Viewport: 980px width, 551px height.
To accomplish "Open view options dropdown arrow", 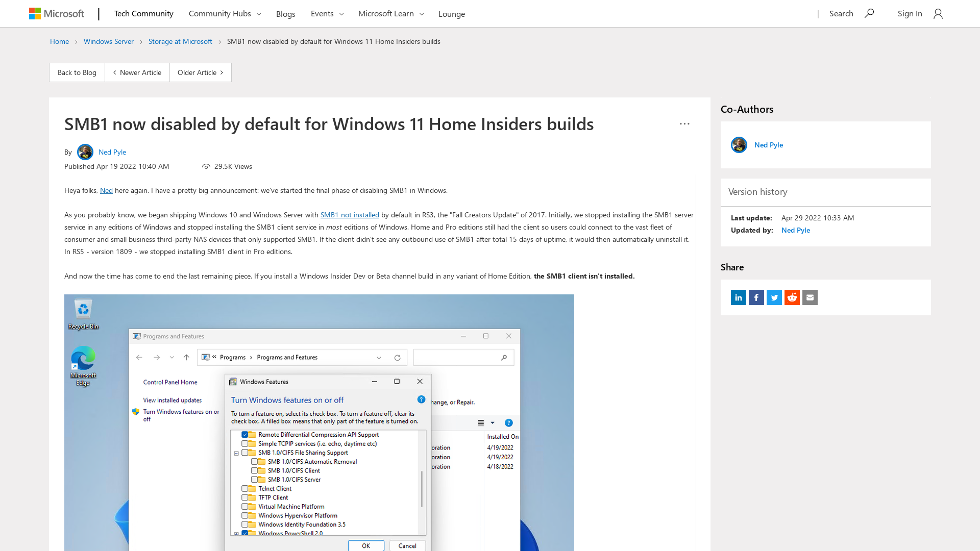I will [493, 423].
